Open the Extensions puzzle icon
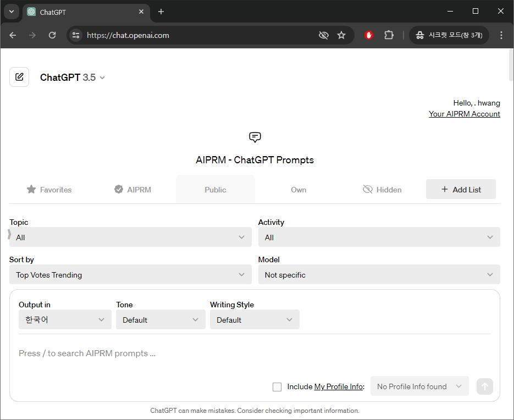The image size is (514, 420). coord(389,35)
